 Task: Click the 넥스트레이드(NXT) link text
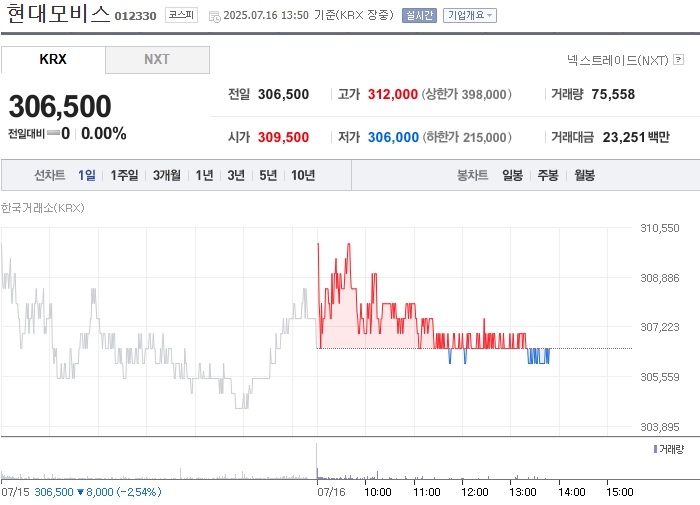tap(618, 60)
